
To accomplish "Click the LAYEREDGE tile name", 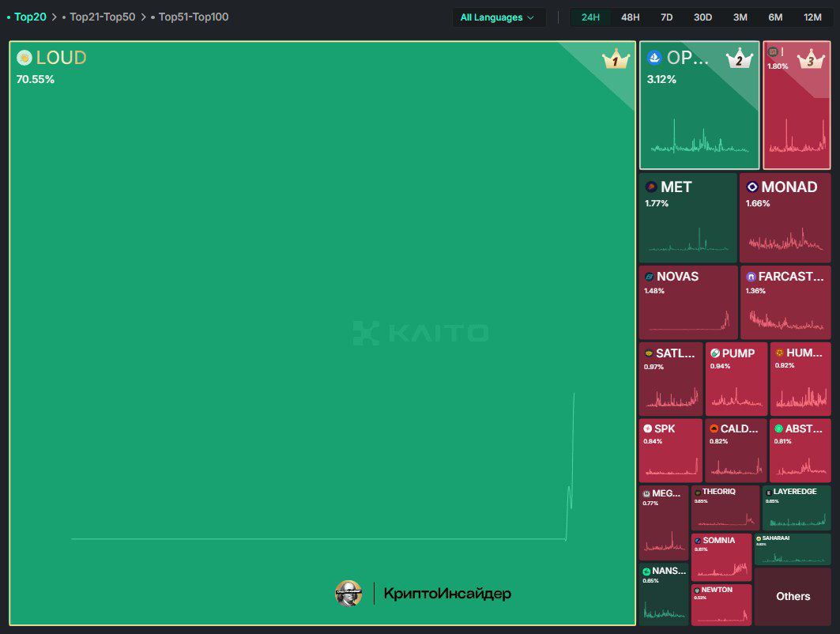I will click(x=795, y=492).
